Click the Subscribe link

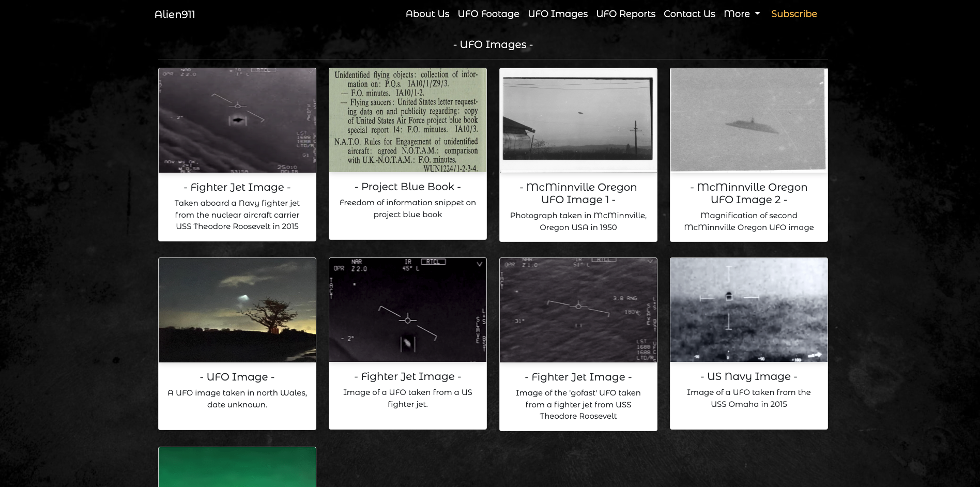coord(794,14)
